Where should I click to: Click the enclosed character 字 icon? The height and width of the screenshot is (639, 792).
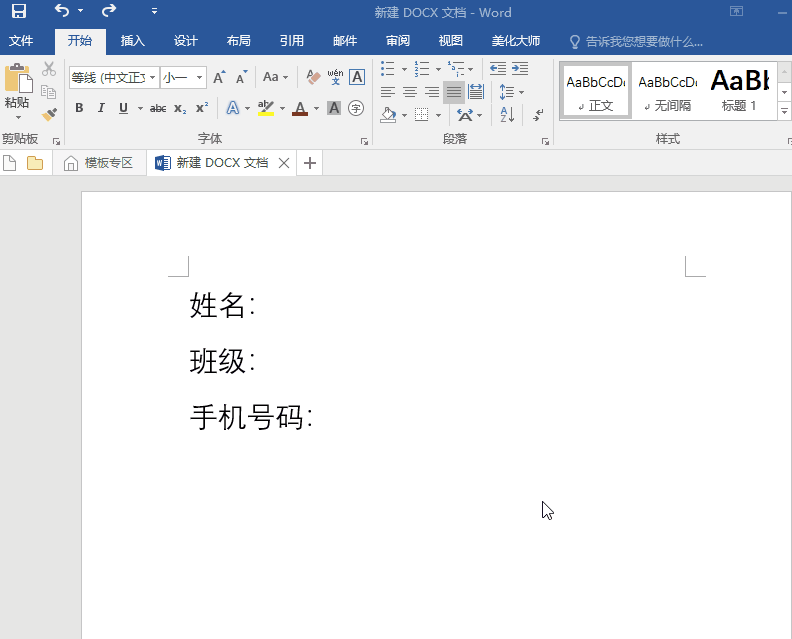click(x=356, y=108)
